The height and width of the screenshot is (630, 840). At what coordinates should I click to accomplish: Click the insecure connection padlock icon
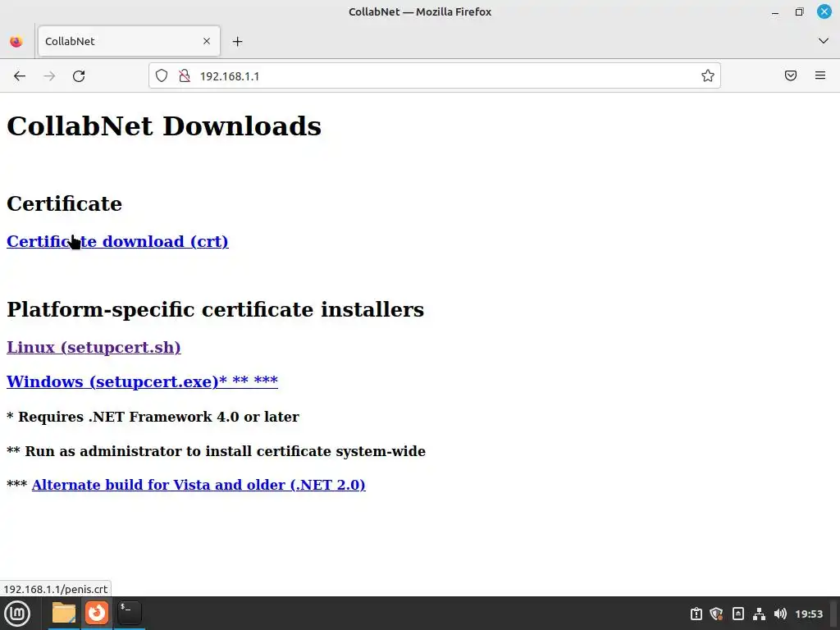[185, 75]
